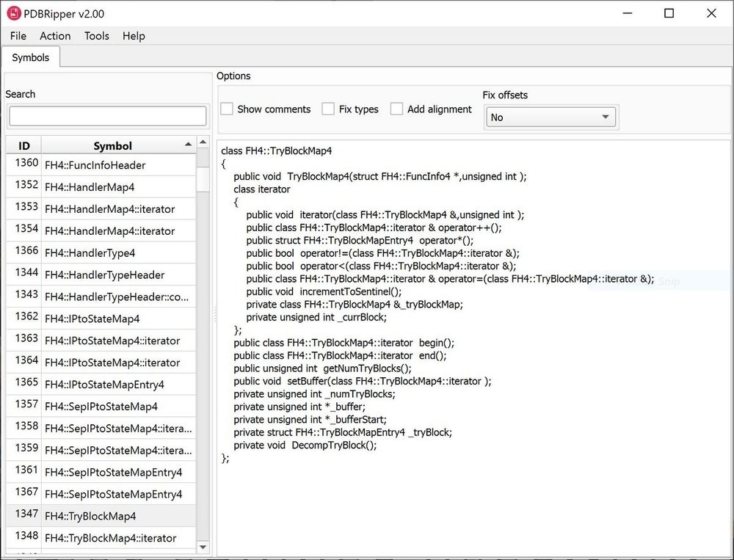
Task: Select the FH4::HandlerType4 row
Action: point(101,252)
